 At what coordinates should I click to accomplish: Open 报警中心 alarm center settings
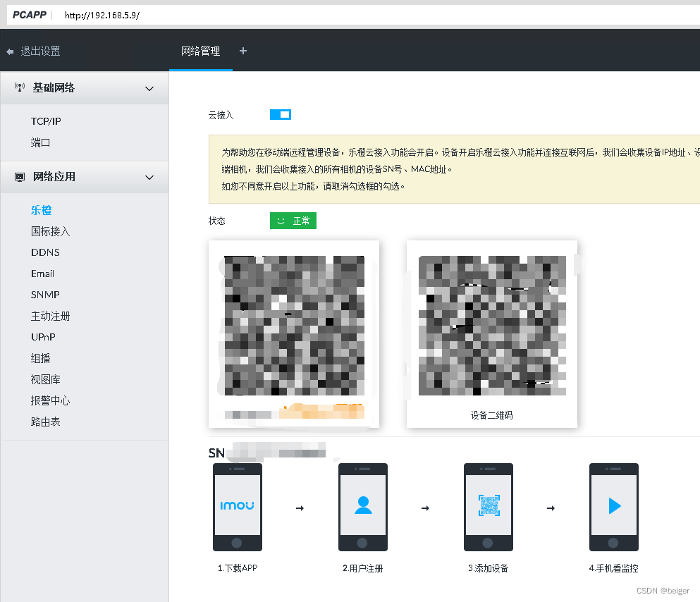pos(51,400)
